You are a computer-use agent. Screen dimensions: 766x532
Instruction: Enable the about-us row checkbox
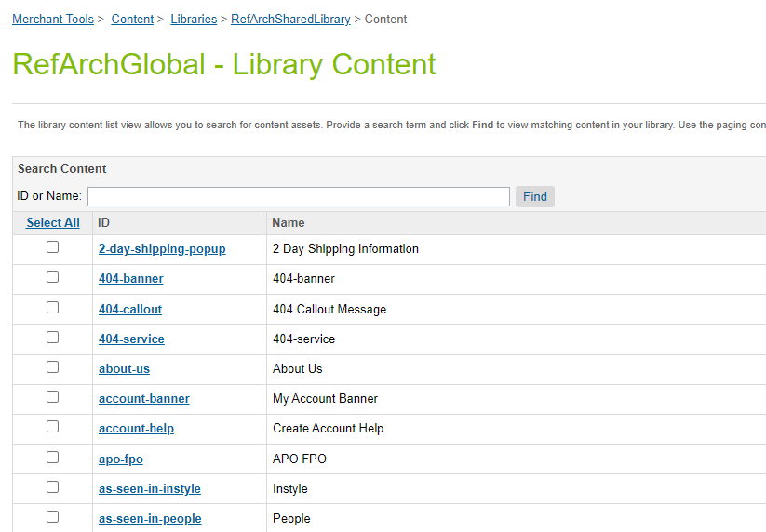pos(52,367)
